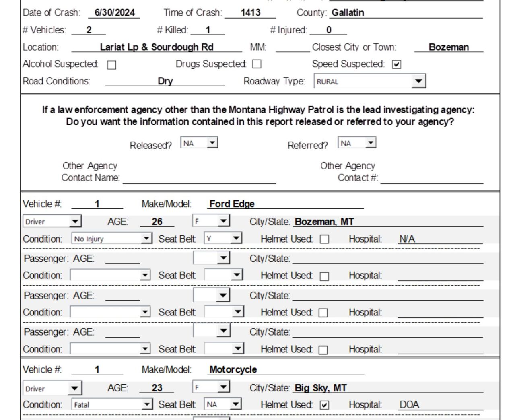Image resolution: width=515 pixels, height=420 pixels.
Task: Expand the Referred? dropdown
Action: 371,143
